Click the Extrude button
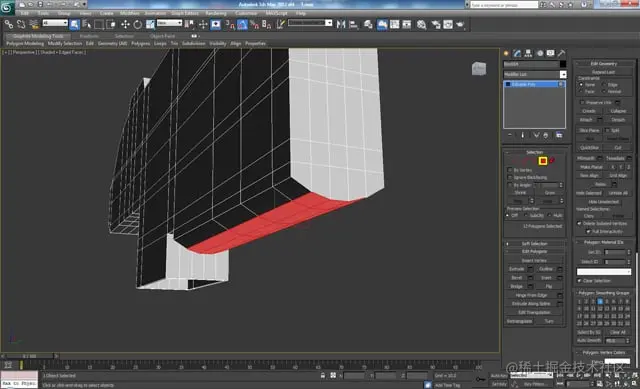Image resolution: width=640 pixels, height=389 pixels. click(x=517, y=269)
